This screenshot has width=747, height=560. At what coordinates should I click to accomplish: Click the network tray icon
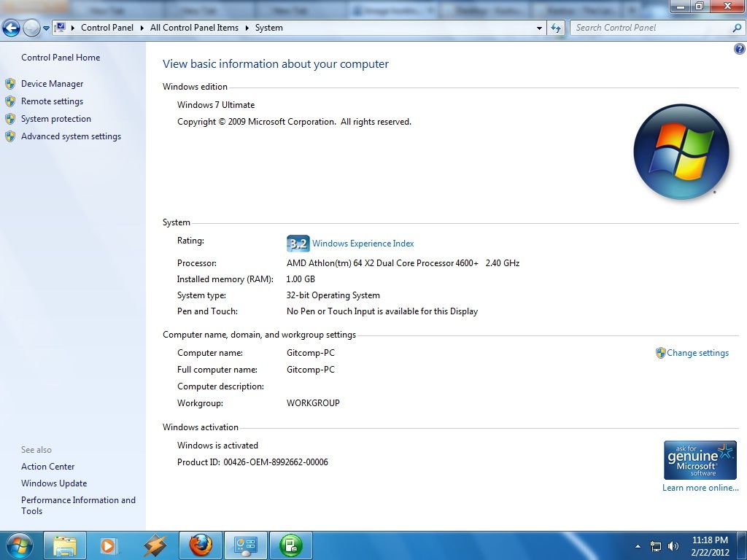[656, 546]
